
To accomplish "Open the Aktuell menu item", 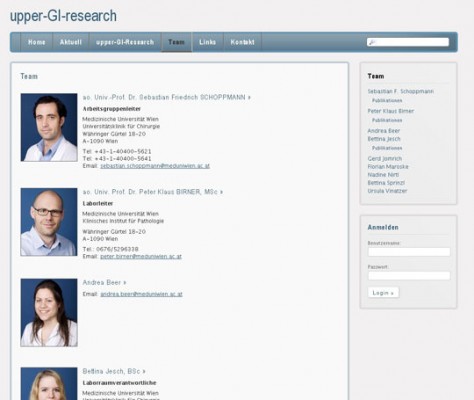I will point(71,42).
